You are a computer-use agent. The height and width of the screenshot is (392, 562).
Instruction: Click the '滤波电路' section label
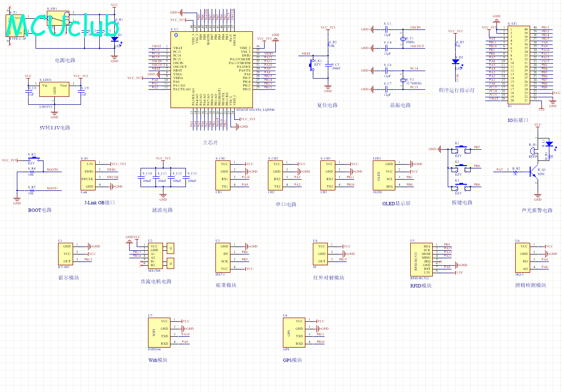pos(163,210)
